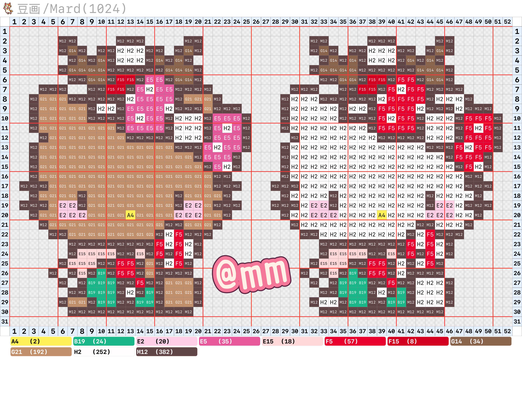Click row label 20 on the left ruler
Viewport: 522px width, 420px height.
(x=5, y=215)
